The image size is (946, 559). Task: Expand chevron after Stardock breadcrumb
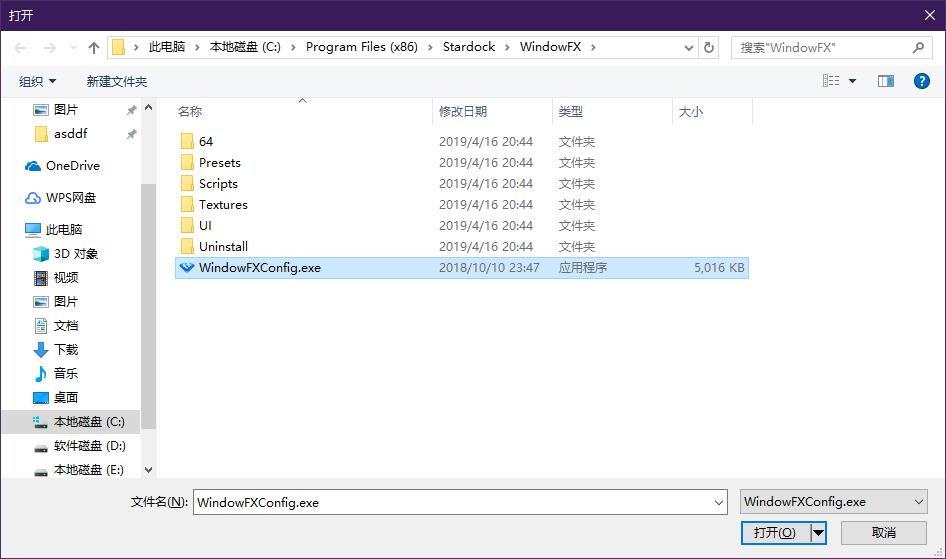click(x=507, y=48)
